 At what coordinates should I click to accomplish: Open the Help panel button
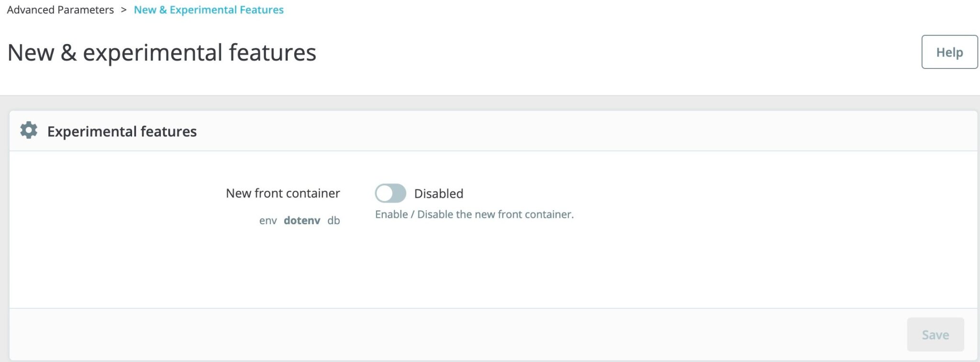click(949, 52)
